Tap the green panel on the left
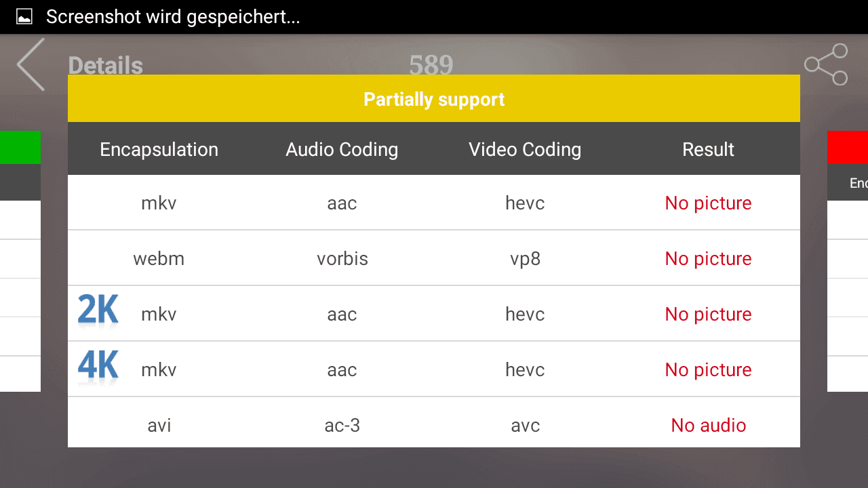The image size is (868, 488). point(20,147)
